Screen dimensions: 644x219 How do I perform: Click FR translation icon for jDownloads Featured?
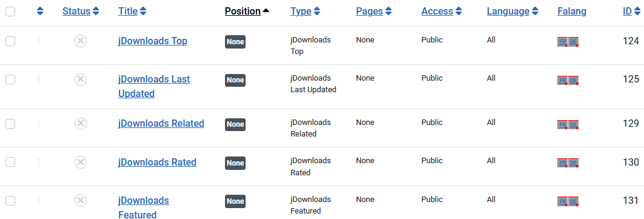tap(562, 201)
